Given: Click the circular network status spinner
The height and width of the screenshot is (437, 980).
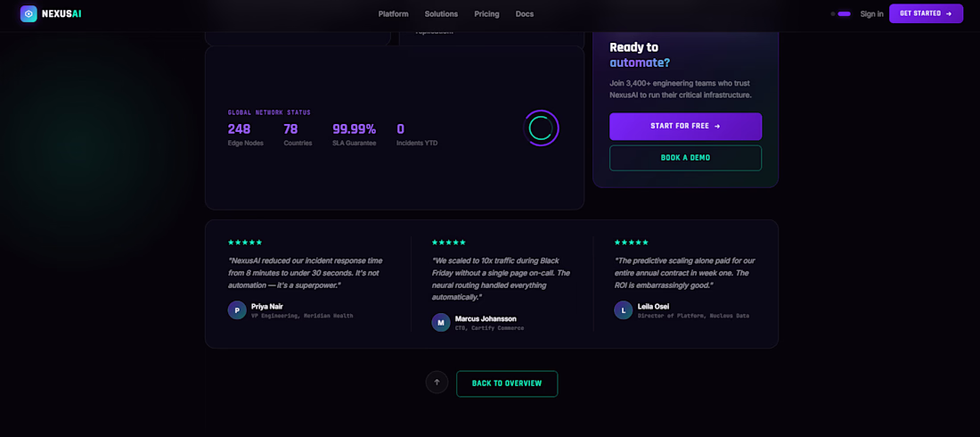Looking at the screenshot, I should point(541,128).
